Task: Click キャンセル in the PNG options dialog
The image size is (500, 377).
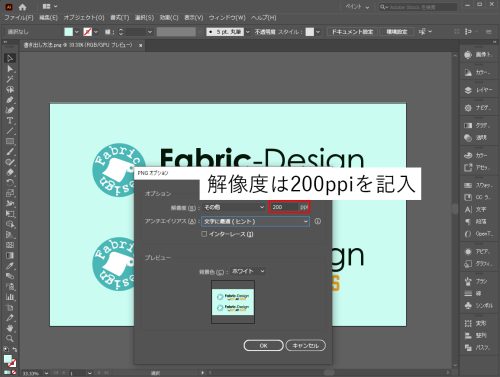Action: (x=305, y=345)
